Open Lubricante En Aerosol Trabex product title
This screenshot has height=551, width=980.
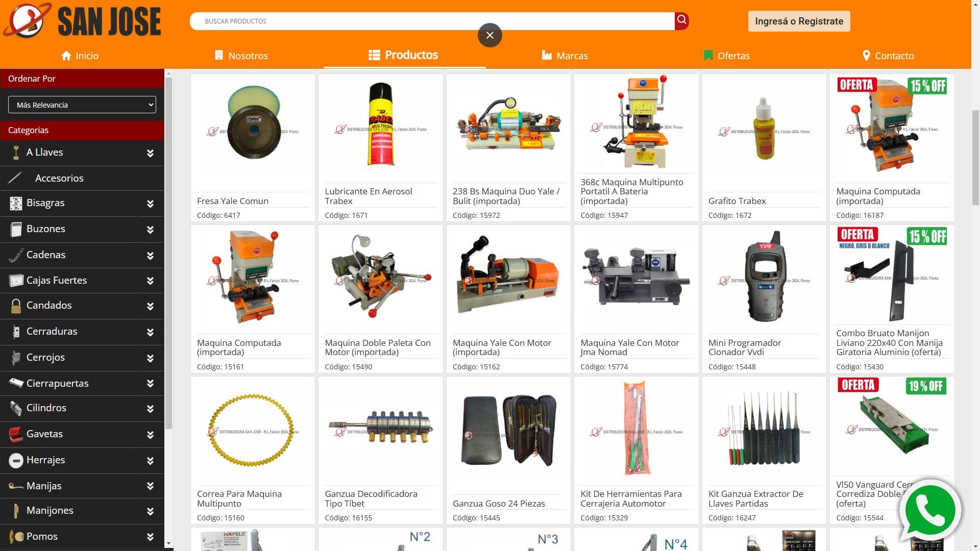[x=369, y=196]
